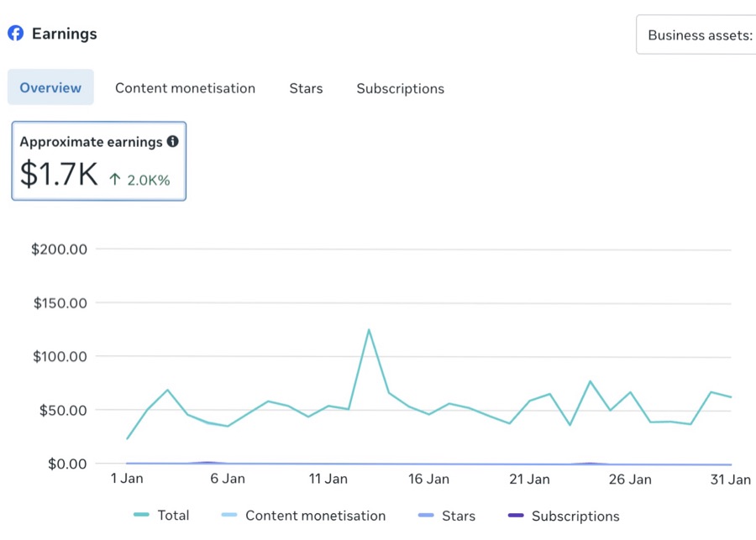This screenshot has width=756, height=540.
Task: Click the purple Subscriptions colour swatch
Action: (516, 516)
